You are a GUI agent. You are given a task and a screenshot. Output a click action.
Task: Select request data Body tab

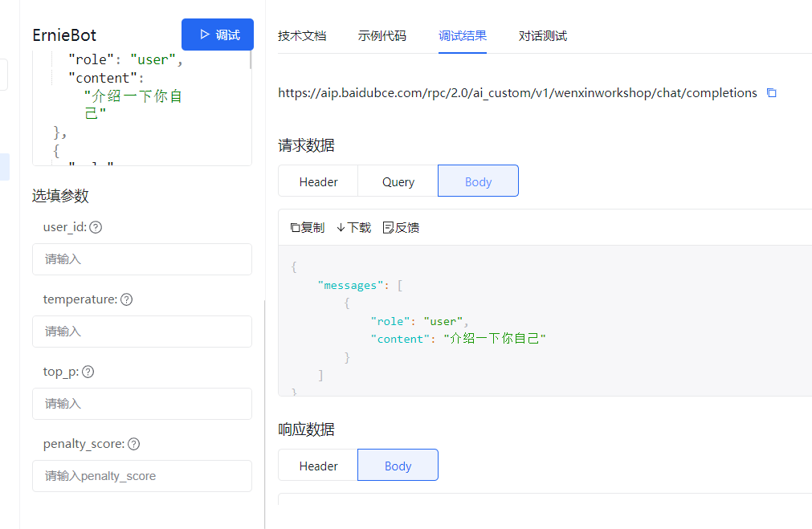point(478,181)
